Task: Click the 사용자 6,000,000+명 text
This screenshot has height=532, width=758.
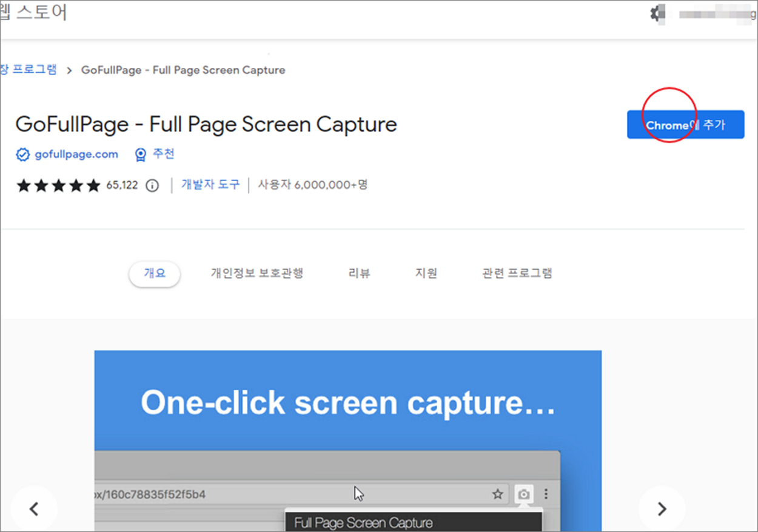Action: coord(313,185)
